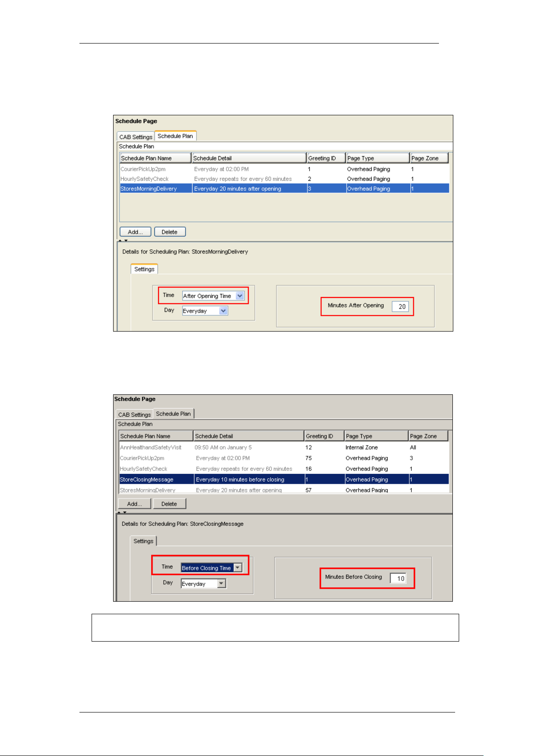Sort by Page Zone column in lower window
The image size is (535, 756).
(x=428, y=436)
